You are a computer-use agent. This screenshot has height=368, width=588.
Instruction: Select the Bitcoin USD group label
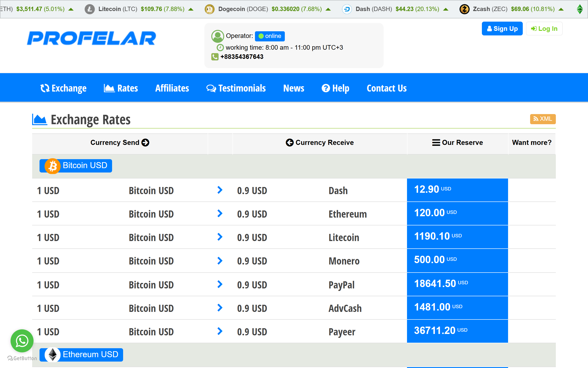pyautogui.click(x=76, y=166)
